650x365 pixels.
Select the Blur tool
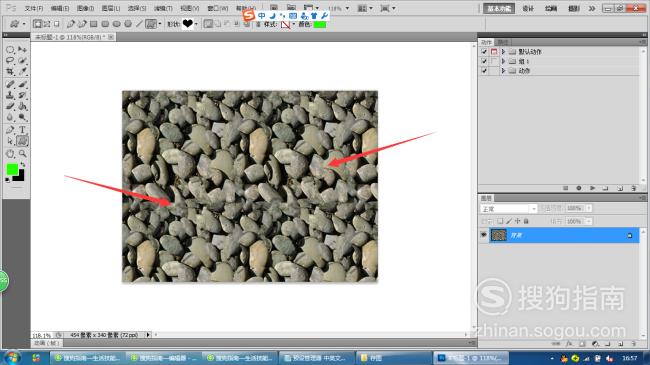[10, 117]
